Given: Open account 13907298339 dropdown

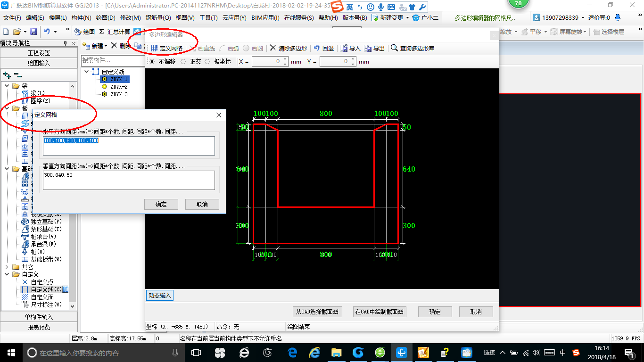Looking at the screenshot, I should click(x=583, y=17).
